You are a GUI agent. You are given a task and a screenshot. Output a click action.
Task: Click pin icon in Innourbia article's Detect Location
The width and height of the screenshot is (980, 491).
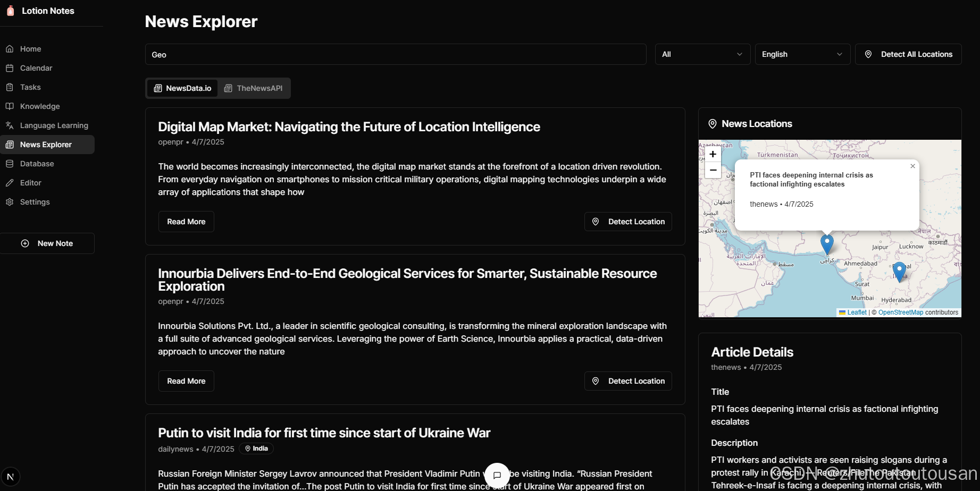point(596,381)
